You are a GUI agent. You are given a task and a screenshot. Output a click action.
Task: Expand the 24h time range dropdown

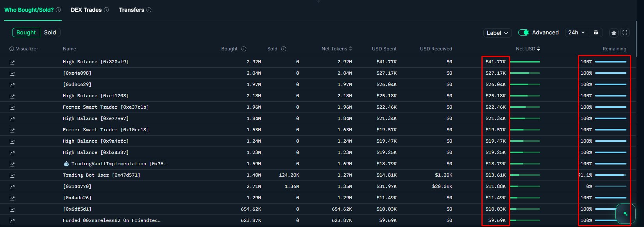click(576, 32)
